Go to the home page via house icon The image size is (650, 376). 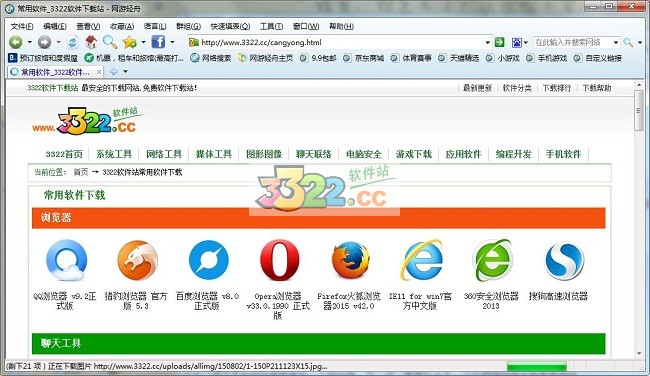pyautogui.click(x=91, y=42)
